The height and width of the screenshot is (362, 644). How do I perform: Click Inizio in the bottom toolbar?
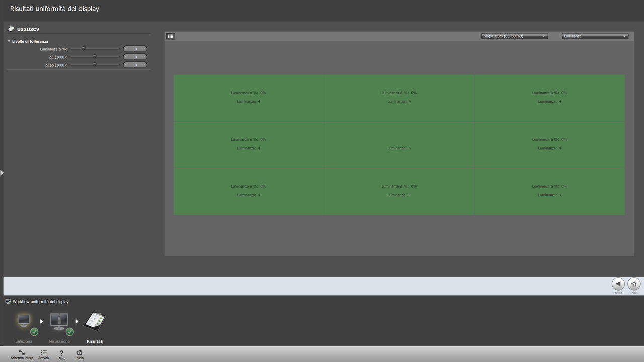[x=79, y=355]
